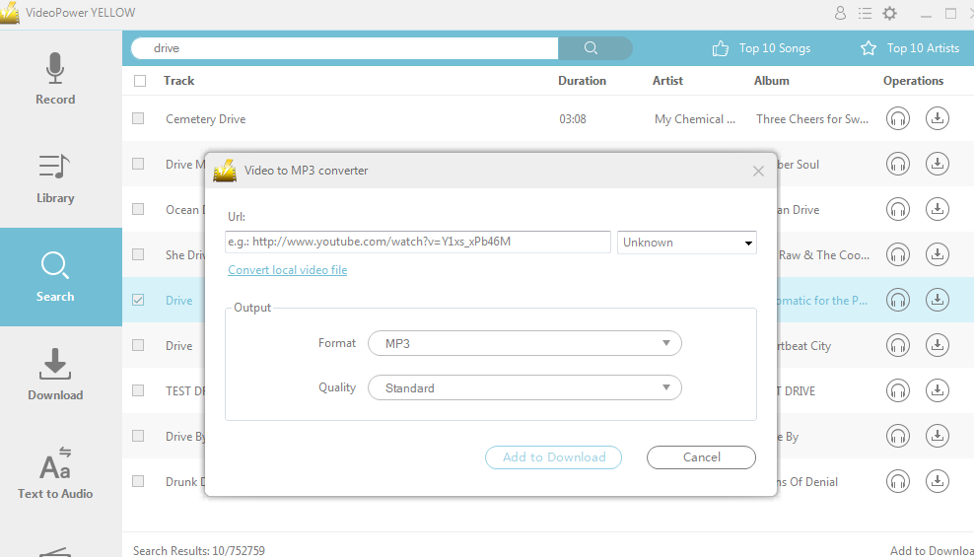
Task: Open the Download section
Action: [55, 375]
